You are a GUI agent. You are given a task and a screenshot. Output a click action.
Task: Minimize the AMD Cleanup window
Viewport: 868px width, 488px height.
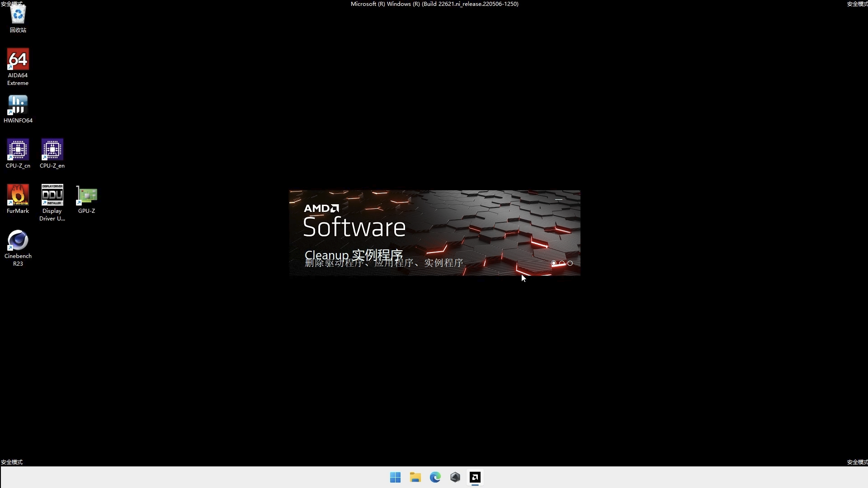tap(559, 199)
